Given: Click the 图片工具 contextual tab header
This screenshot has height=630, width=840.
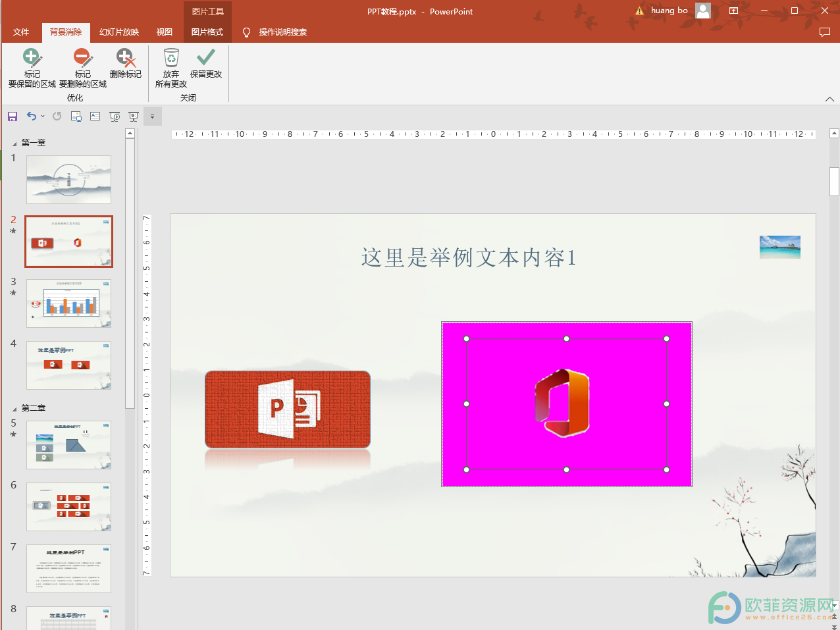Looking at the screenshot, I should (208, 11).
